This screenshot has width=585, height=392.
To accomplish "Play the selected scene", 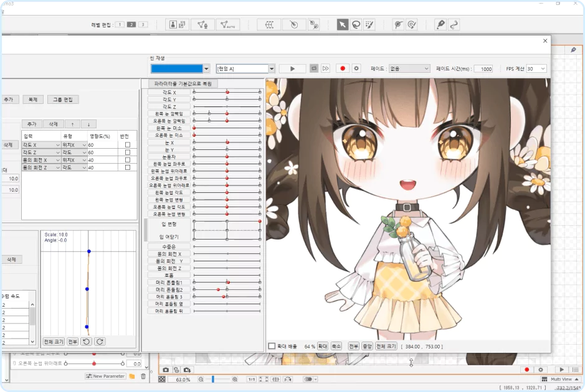I will pos(292,68).
